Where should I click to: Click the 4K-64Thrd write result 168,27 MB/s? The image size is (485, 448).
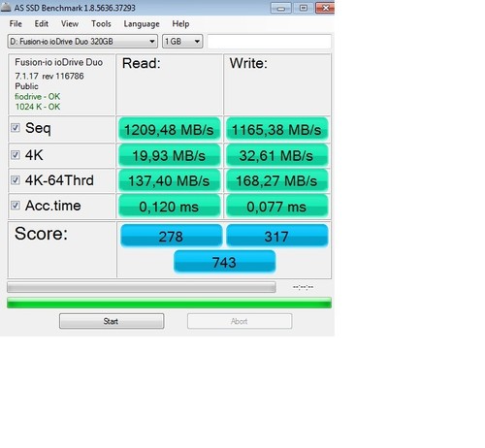(x=276, y=180)
